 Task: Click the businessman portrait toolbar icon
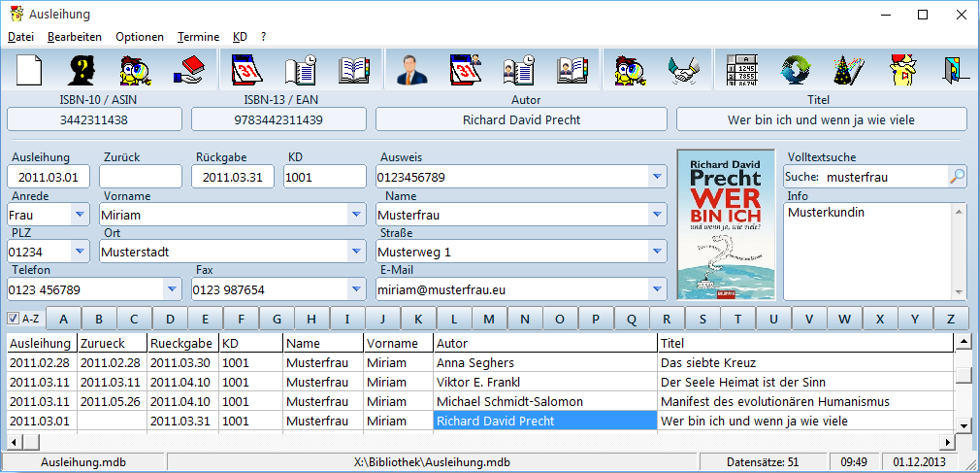[412, 70]
